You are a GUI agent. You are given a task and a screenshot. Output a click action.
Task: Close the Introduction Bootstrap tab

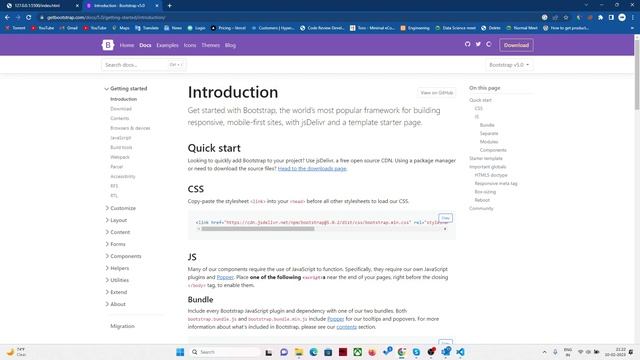pyautogui.click(x=157, y=6)
